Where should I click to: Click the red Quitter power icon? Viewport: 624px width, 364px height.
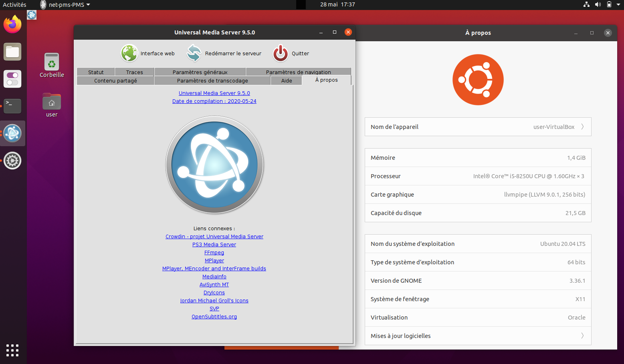tap(281, 53)
